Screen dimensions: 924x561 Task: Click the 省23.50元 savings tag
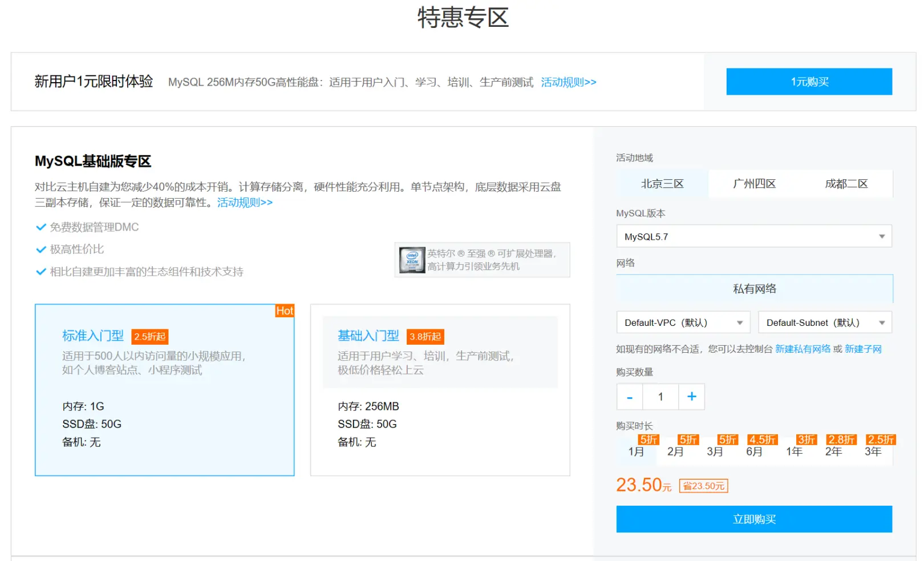704,486
